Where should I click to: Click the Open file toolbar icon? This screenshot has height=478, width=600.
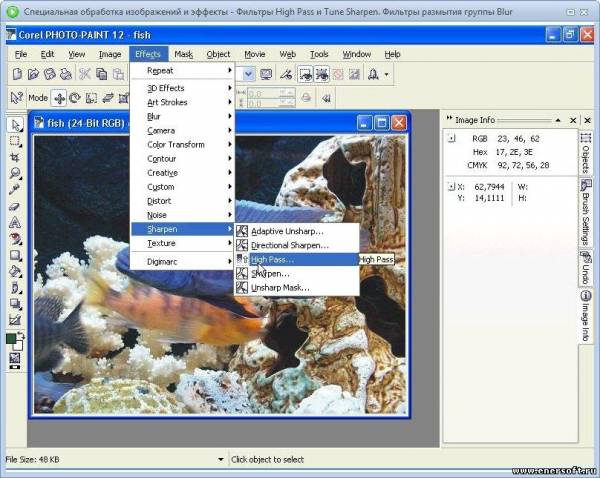33,74
